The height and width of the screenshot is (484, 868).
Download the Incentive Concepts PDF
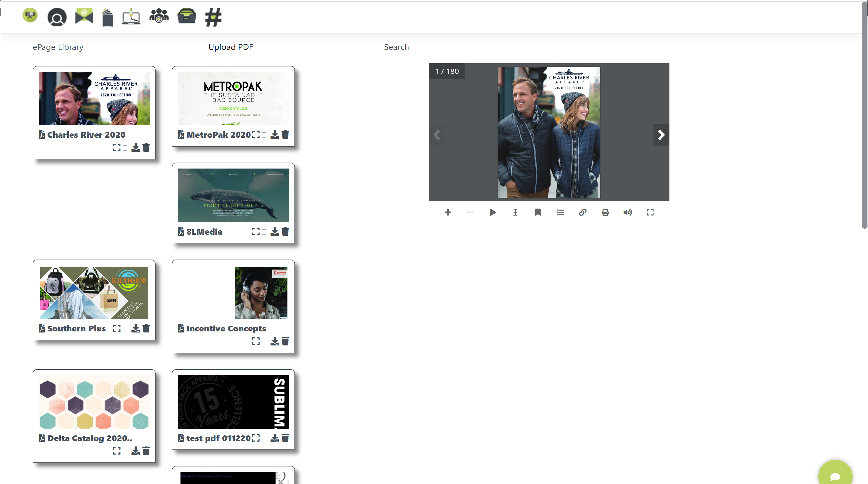click(x=275, y=341)
